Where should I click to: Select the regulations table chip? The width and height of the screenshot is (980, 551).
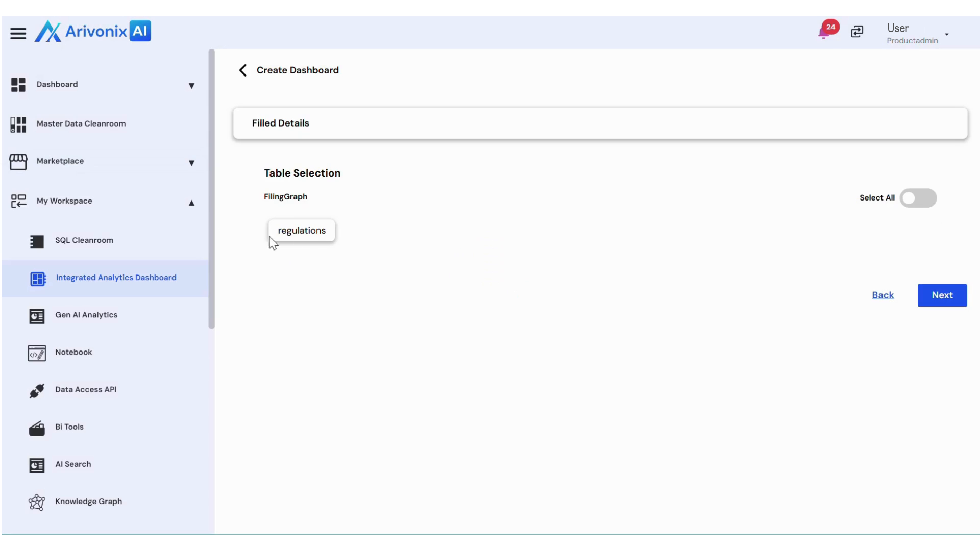pos(302,231)
